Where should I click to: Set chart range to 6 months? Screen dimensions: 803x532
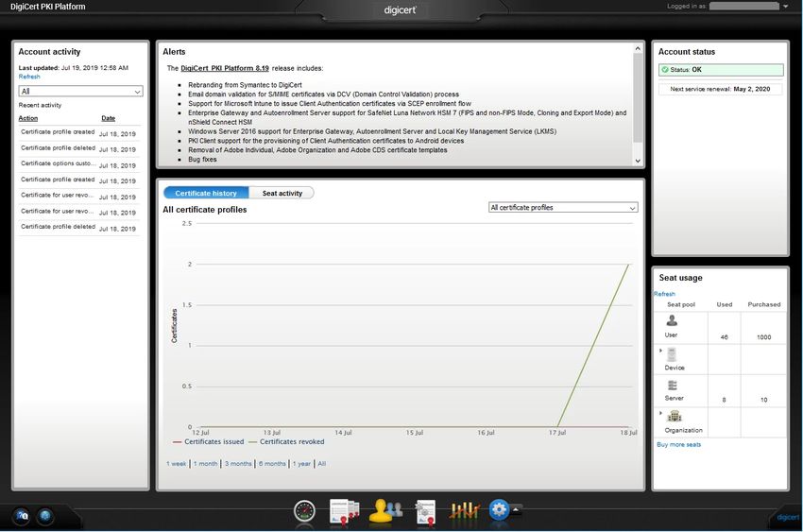pyautogui.click(x=272, y=463)
